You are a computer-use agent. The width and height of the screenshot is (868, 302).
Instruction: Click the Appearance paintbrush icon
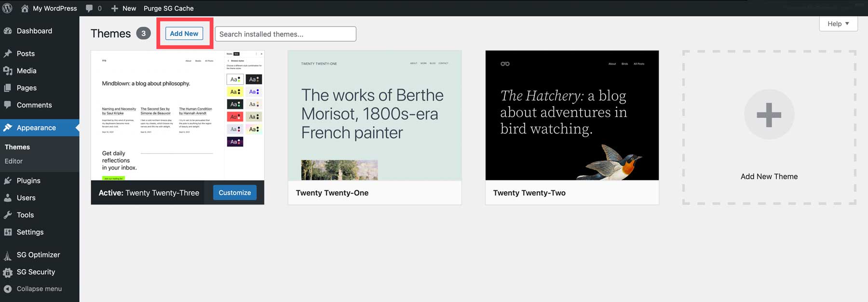click(8, 128)
